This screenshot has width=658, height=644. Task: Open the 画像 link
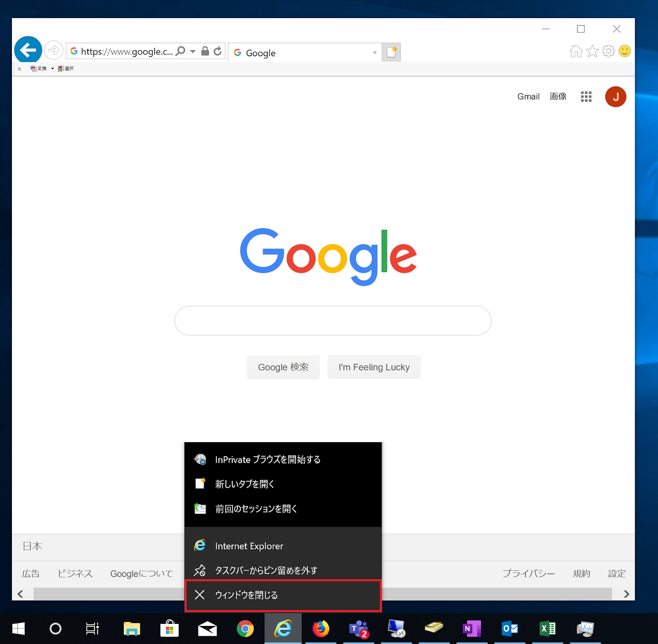[558, 97]
